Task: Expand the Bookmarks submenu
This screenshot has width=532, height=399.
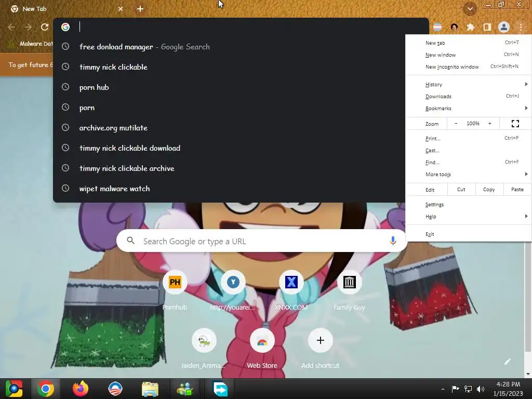Action: pyautogui.click(x=469, y=108)
